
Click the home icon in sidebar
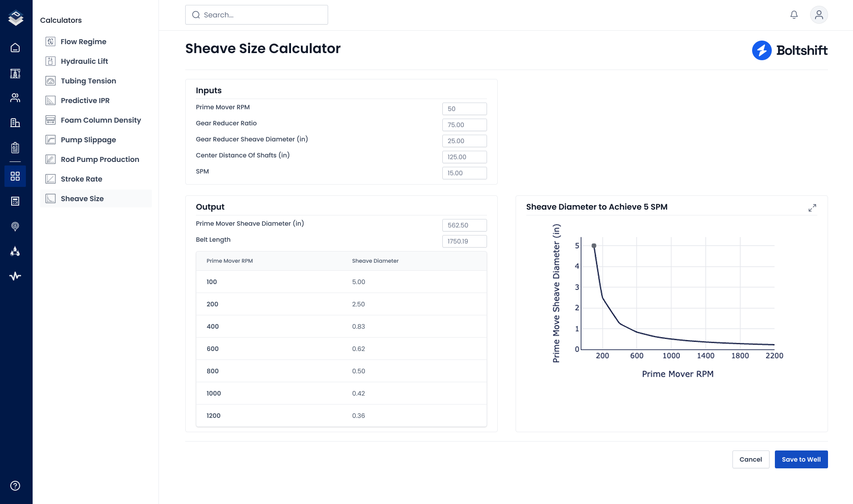(15, 48)
